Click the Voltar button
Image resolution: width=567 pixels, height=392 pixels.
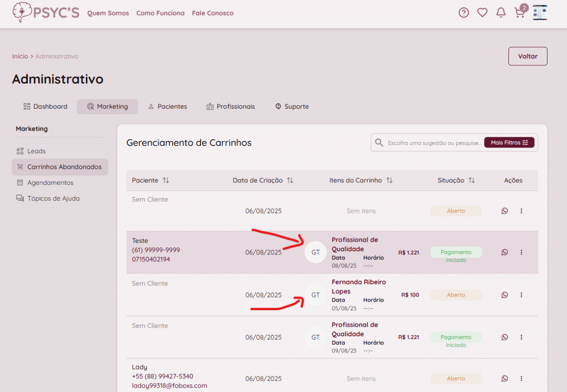click(x=527, y=56)
